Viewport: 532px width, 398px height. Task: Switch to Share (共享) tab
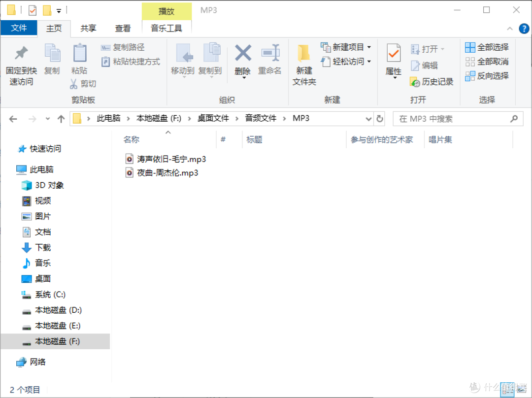pos(88,28)
